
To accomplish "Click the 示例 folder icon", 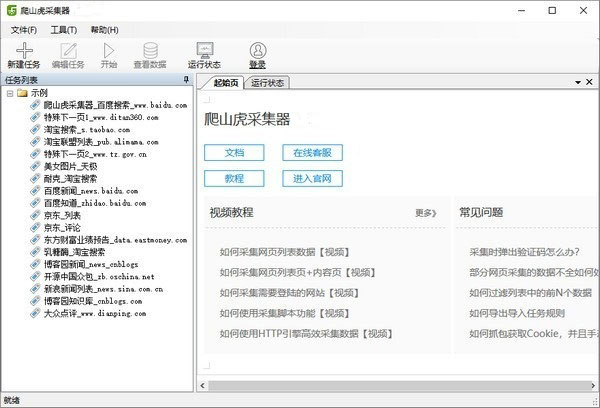I will [x=23, y=93].
